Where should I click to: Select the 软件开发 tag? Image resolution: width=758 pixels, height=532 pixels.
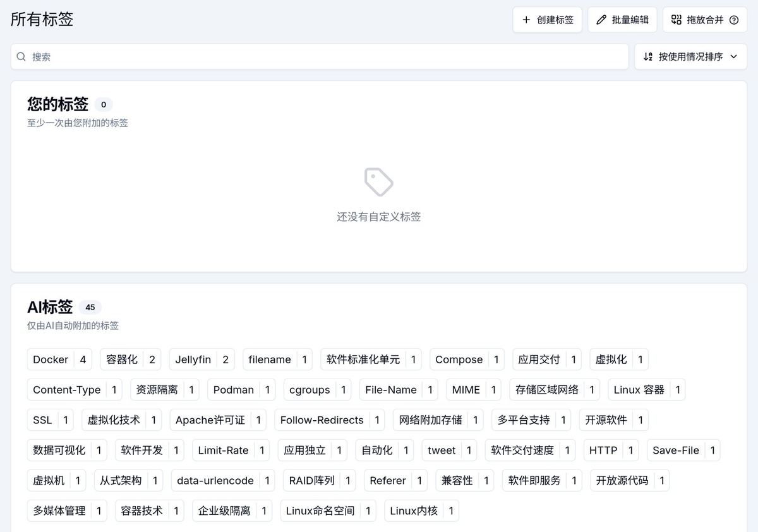(150, 450)
